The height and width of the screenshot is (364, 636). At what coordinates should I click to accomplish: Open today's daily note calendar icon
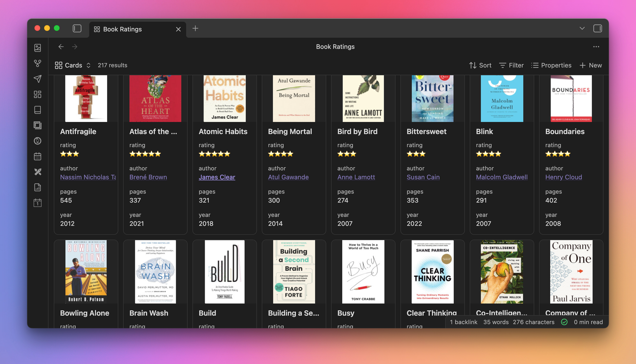pos(38,203)
